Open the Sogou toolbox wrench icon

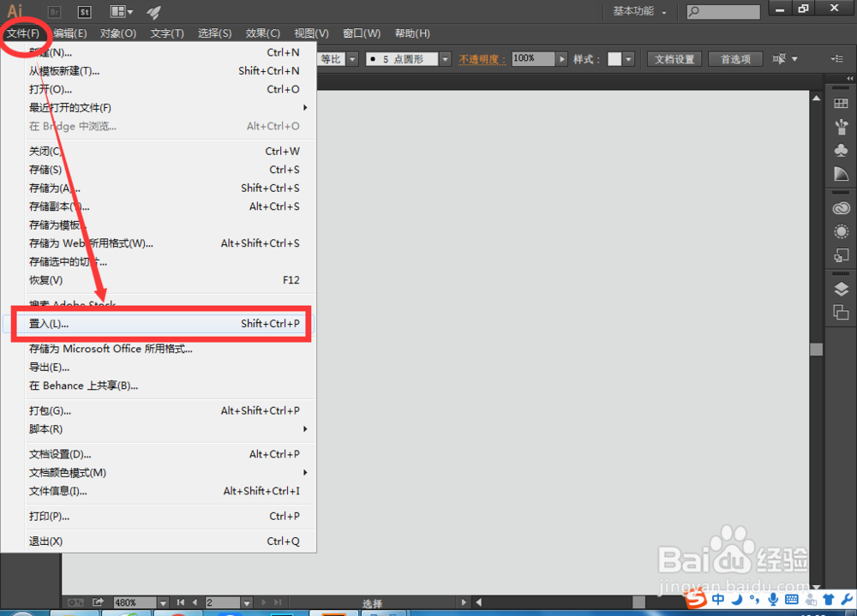click(847, 600)
